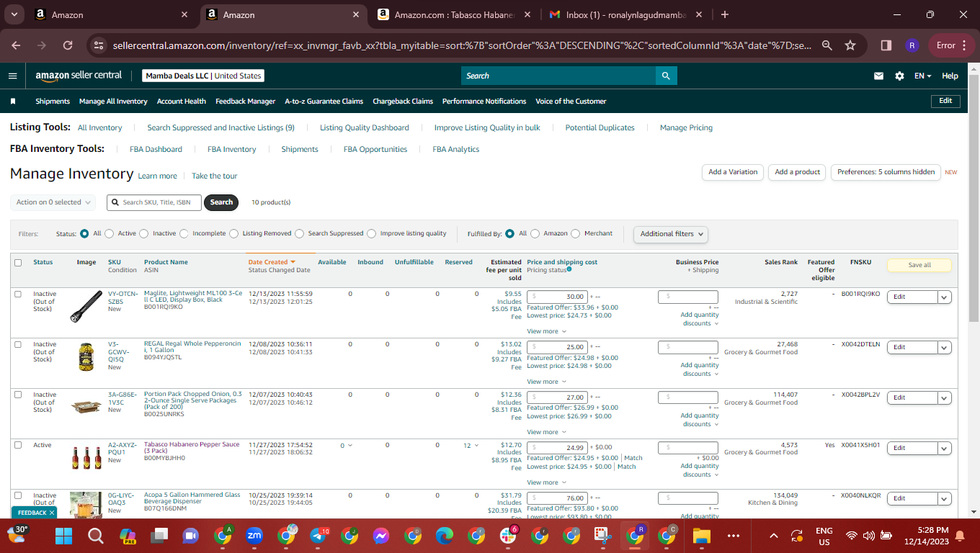Open the Manage All Inventory menu item
The height and width of the screenshot is (553, 980).
[x=113, y=102]
